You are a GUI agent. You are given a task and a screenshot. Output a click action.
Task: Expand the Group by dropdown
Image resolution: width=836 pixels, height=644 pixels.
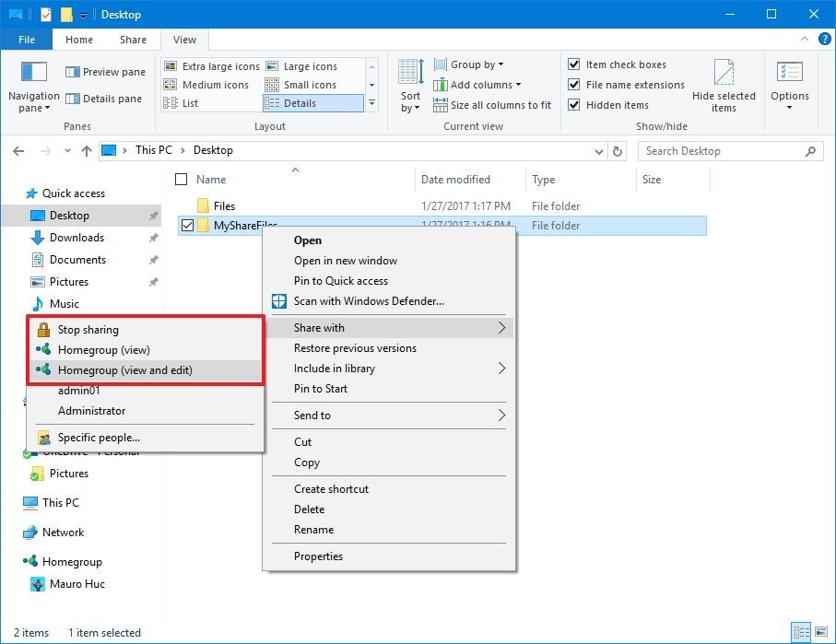point(477,64)
